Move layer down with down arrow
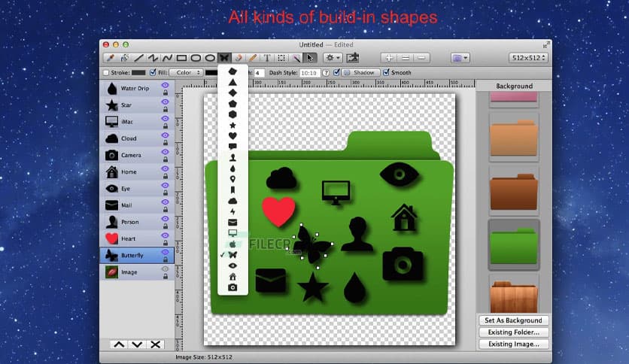The height and width of the screenshot is (364, 629). (x=137, y=344)
